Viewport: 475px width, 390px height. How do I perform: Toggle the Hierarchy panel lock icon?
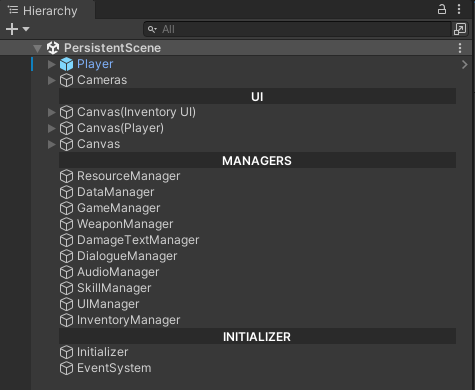(x=442, y=9)
